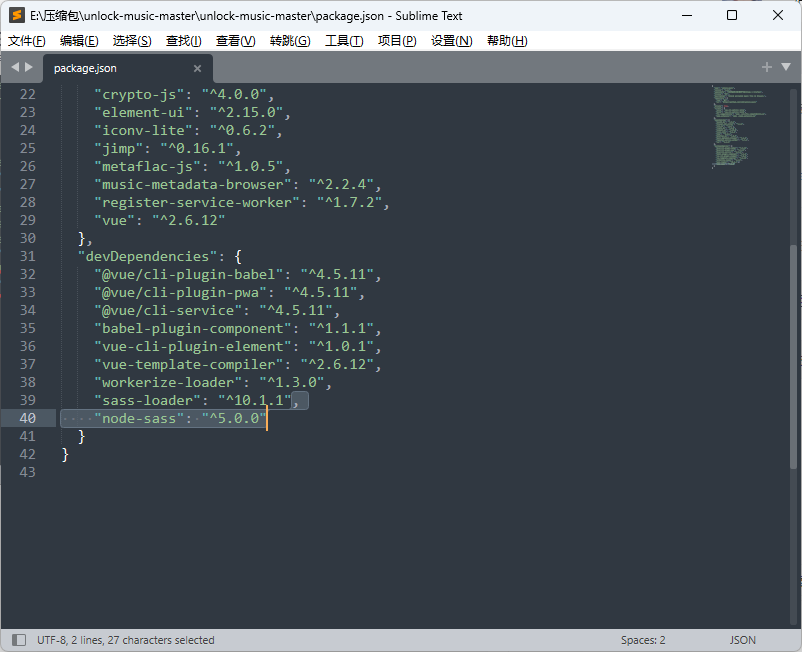Click the selection info in status bar
This screenshot has width=802, height=652.
(125, 640)
